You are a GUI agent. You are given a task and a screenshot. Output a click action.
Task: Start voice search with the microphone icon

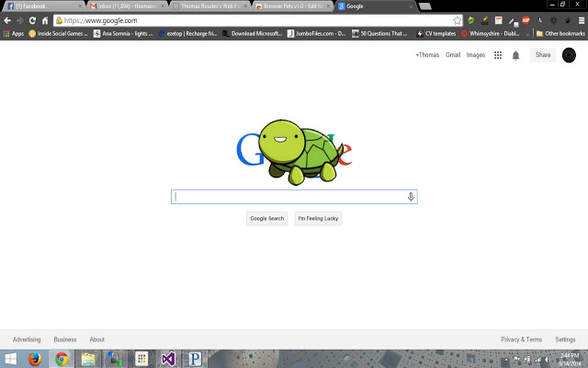pos(411,197)
